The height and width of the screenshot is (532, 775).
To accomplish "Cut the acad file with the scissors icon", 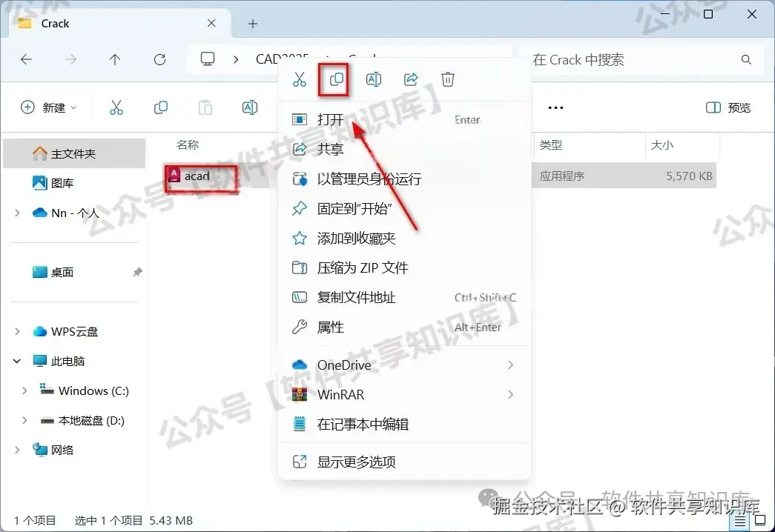I will [299, 79].
